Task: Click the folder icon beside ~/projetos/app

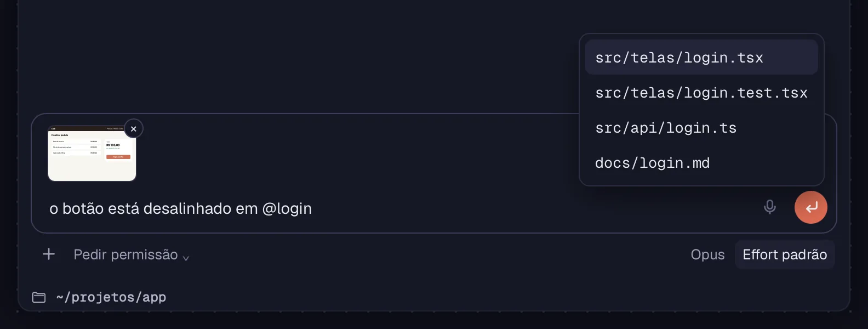Action: 39,297
